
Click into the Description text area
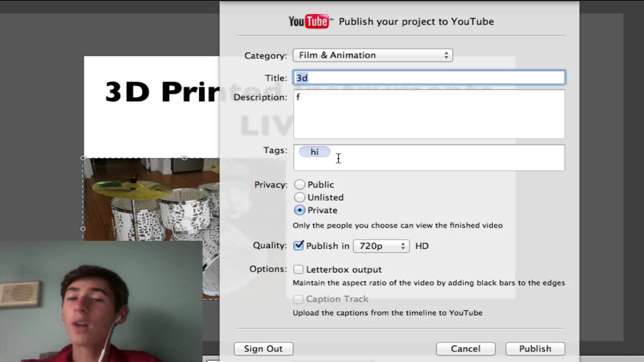coord(429,114)
